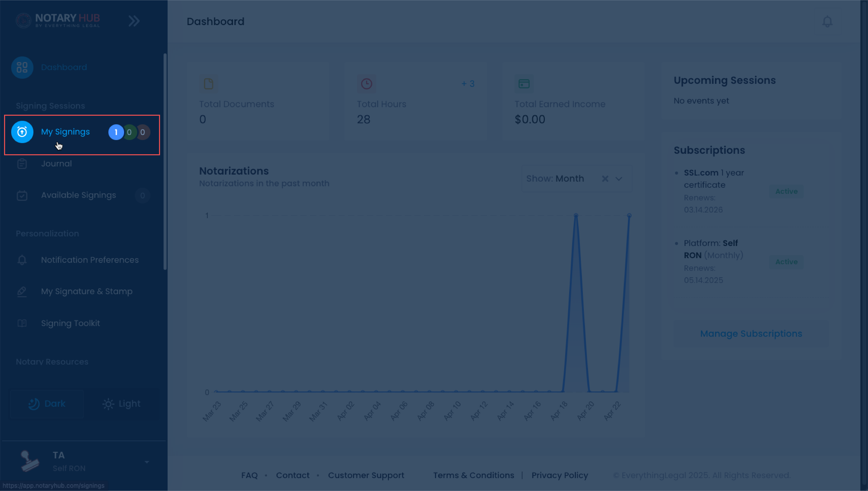Open My Signings menu item
868x491 pixels.
pyautogui.click(x=65, y=132)
